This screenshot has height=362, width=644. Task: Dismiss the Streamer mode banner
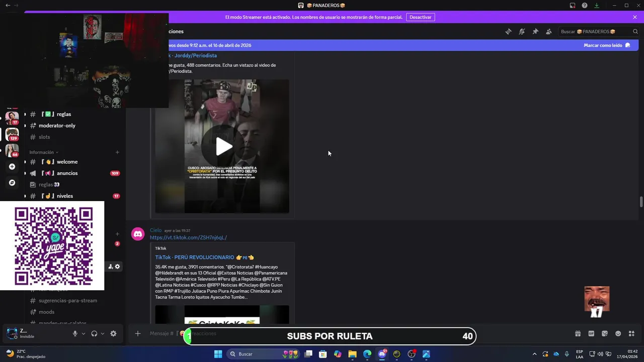[x=635, y=17]
